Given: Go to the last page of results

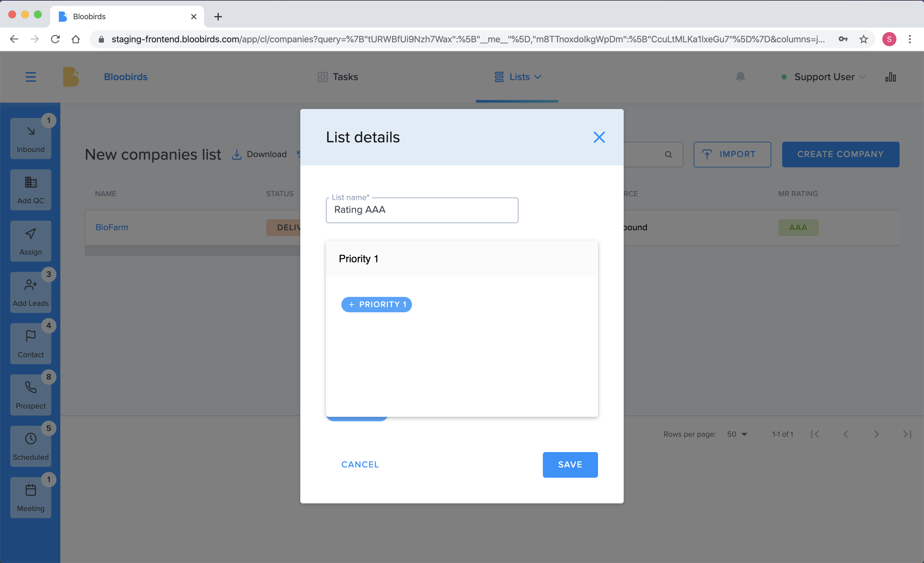Looking at the screenshot, I should coord(907,434).
